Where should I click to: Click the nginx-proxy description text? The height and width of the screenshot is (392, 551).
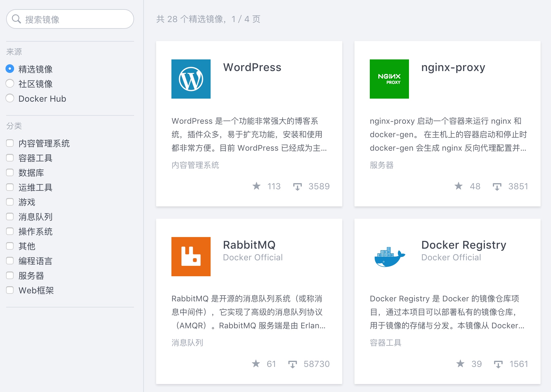[448, 134]
